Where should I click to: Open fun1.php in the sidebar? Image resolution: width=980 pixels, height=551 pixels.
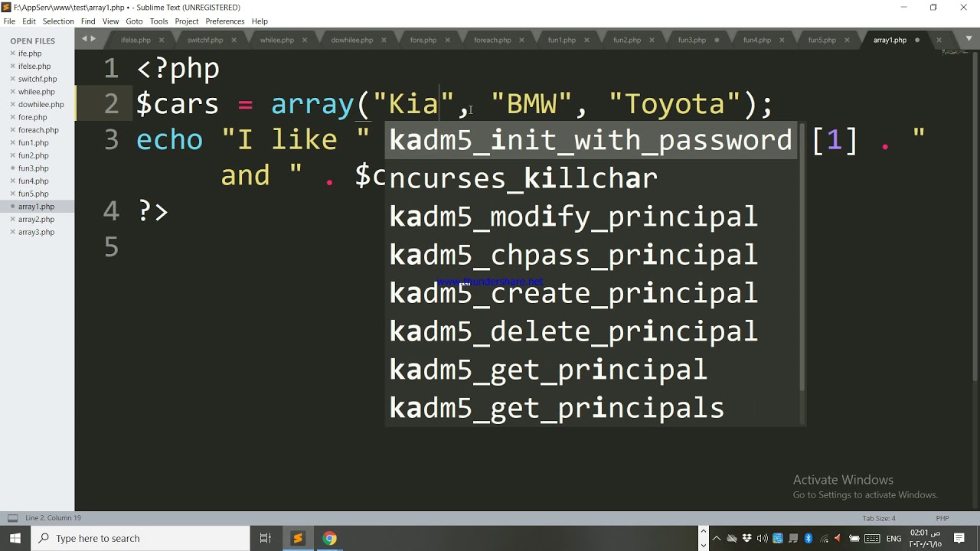[x=34, y=142]
